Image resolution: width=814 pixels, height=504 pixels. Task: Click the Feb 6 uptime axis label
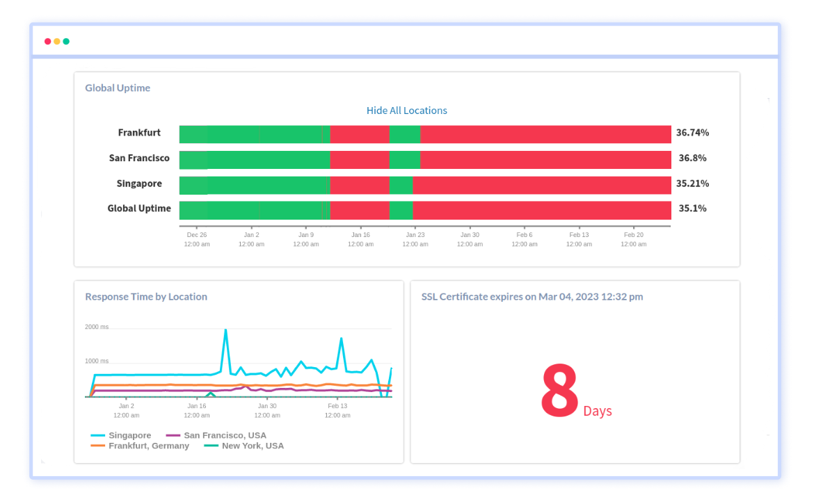(525, 240)
